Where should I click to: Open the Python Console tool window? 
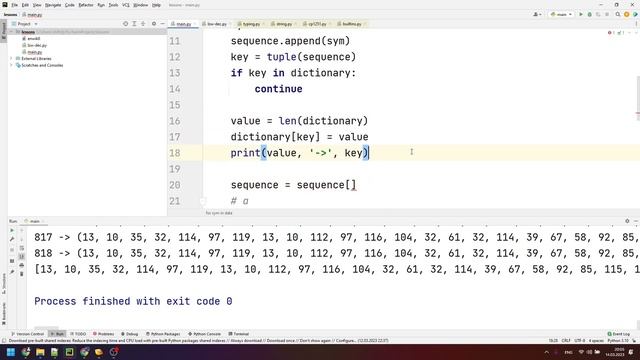pos(204,334)
